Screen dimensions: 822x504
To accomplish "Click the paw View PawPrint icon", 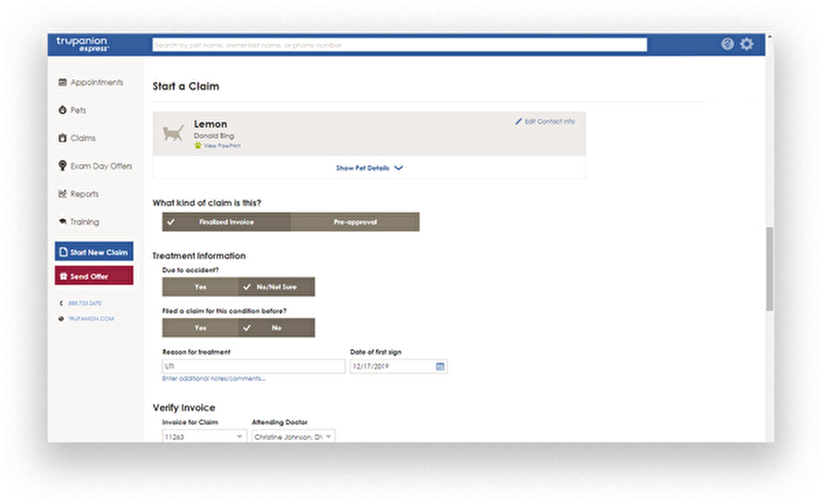I will (198, 146).
